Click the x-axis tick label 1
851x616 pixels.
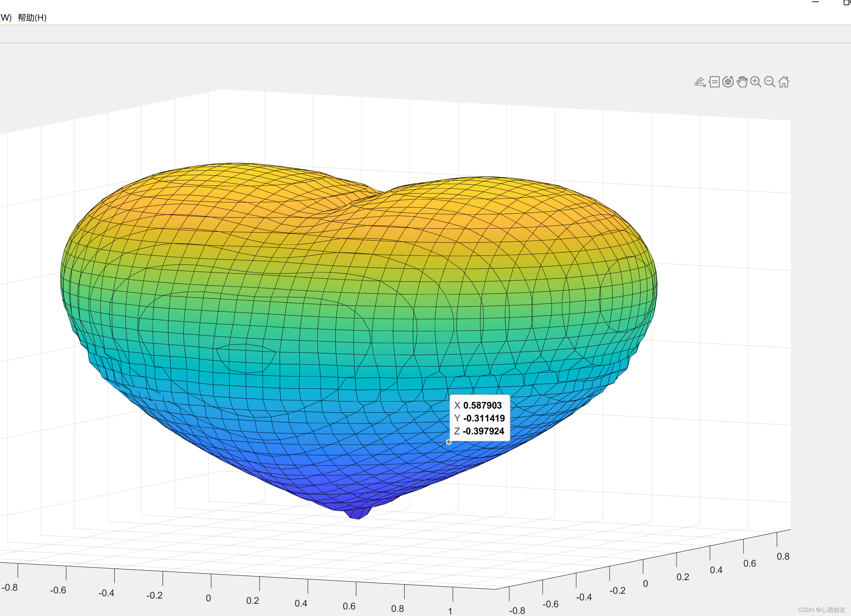(450, 611)
